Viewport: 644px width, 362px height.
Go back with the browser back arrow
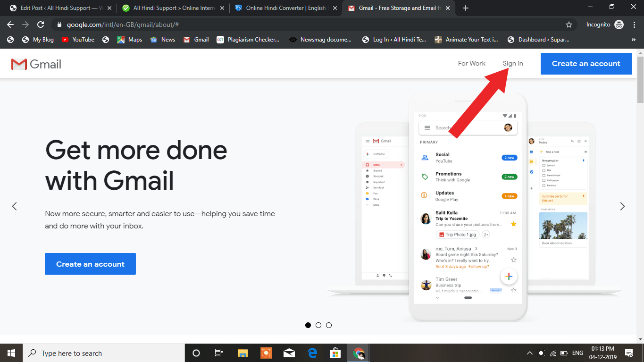pyautogui.click(x=10, y=25)
